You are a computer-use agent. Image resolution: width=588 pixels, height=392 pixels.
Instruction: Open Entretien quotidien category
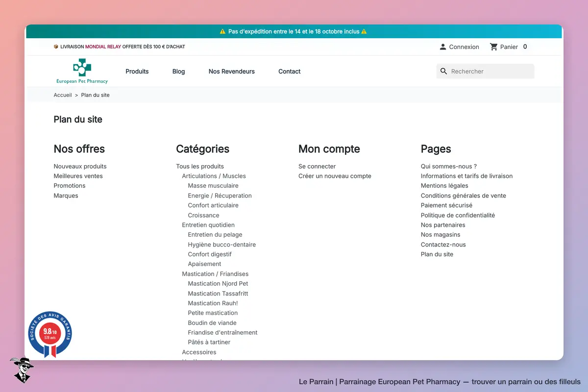point(208,225)
